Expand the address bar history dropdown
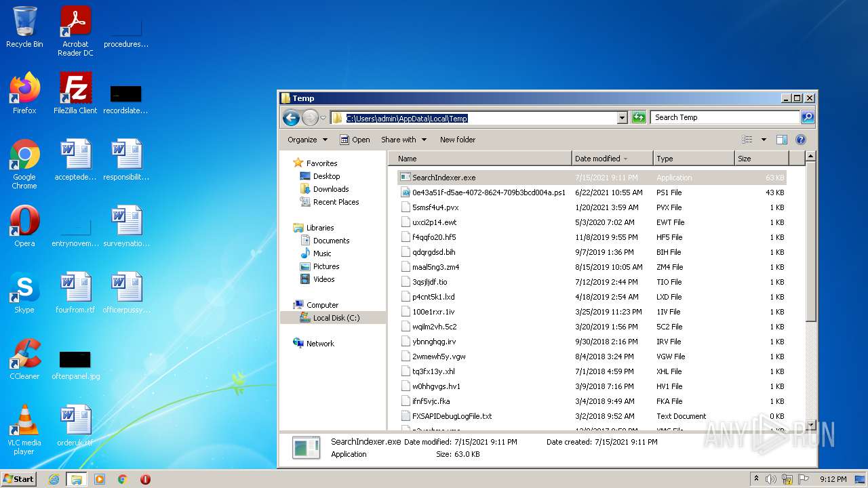 click(x=622, y=118)
